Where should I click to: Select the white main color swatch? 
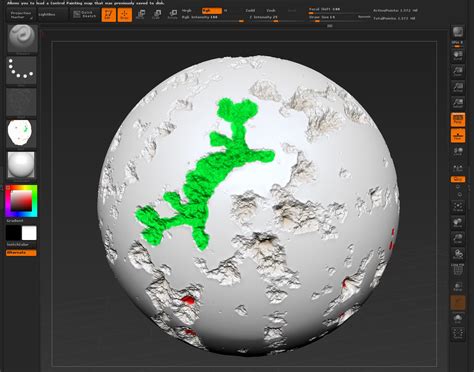click(x=29, y=233)
